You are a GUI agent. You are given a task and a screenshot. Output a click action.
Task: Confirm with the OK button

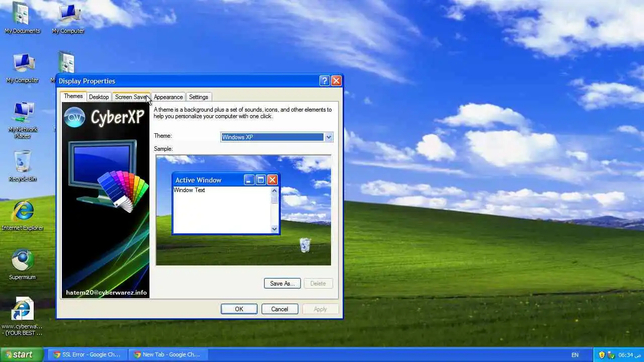239,309
